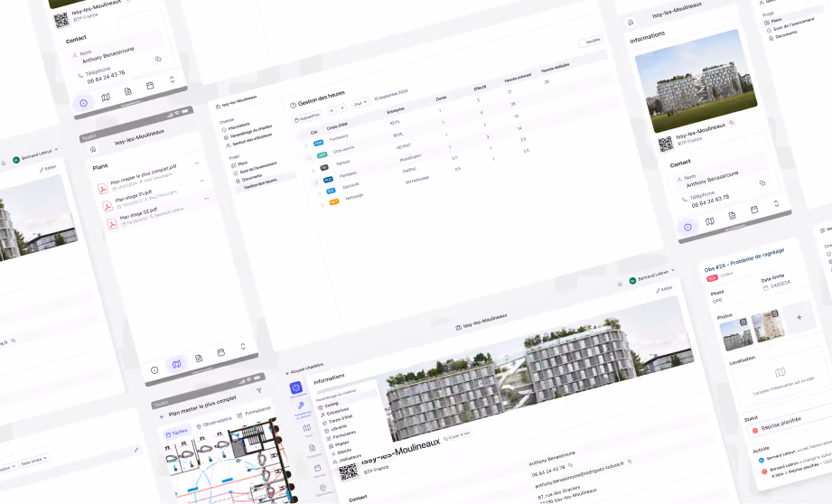Screen dimensions: 832x504
Task: Select the Paramétrage wrench icon in the bottom desktop sidebar
Action: (301, 406)
